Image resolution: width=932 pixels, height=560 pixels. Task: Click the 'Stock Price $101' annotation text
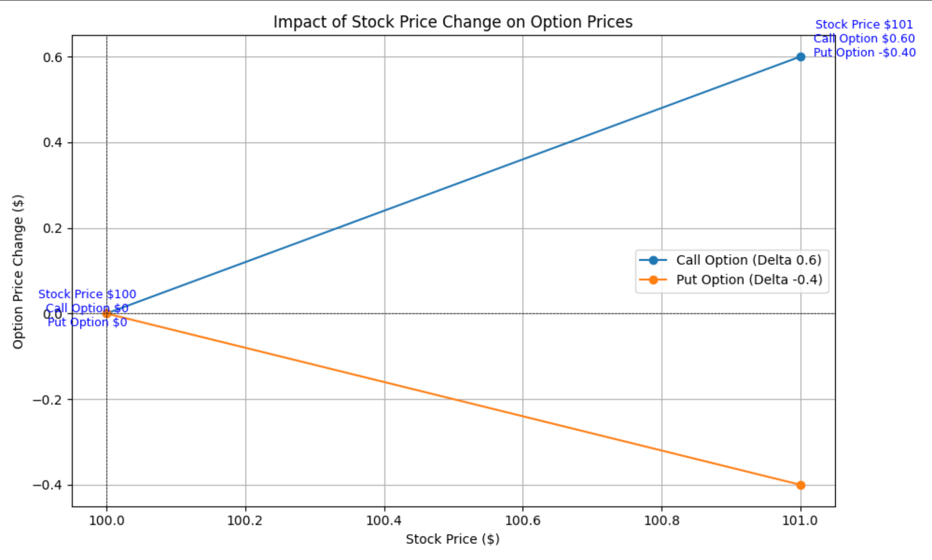(x=864, y=25)
